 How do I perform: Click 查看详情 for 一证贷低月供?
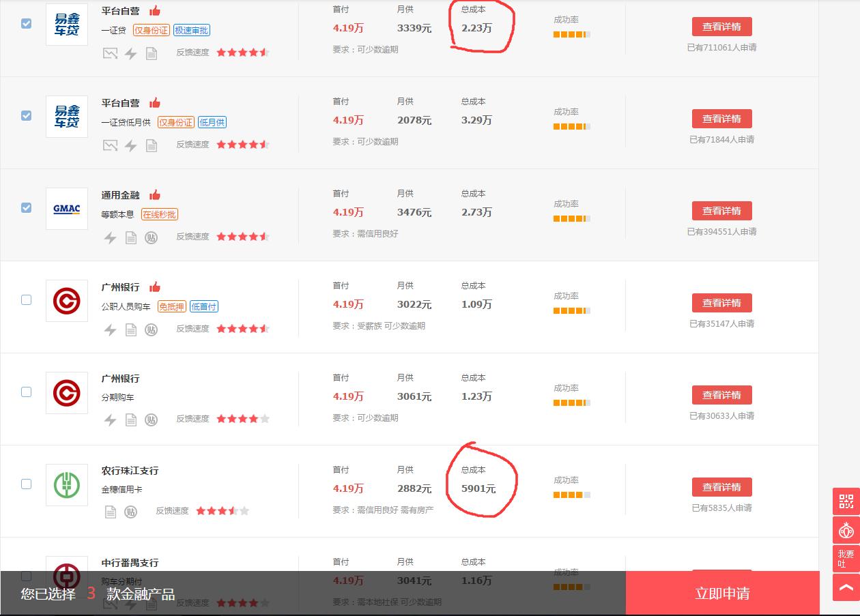click(721, 119)
